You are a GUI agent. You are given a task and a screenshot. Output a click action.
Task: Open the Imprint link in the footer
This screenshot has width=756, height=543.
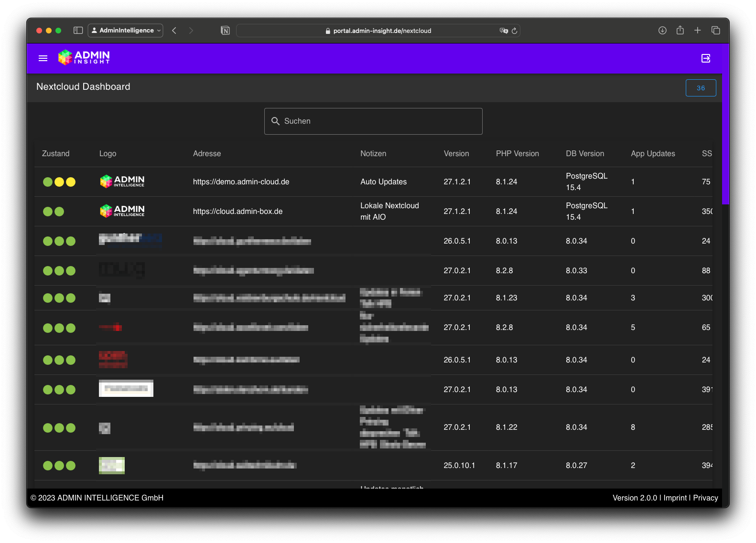coord(675,498)
